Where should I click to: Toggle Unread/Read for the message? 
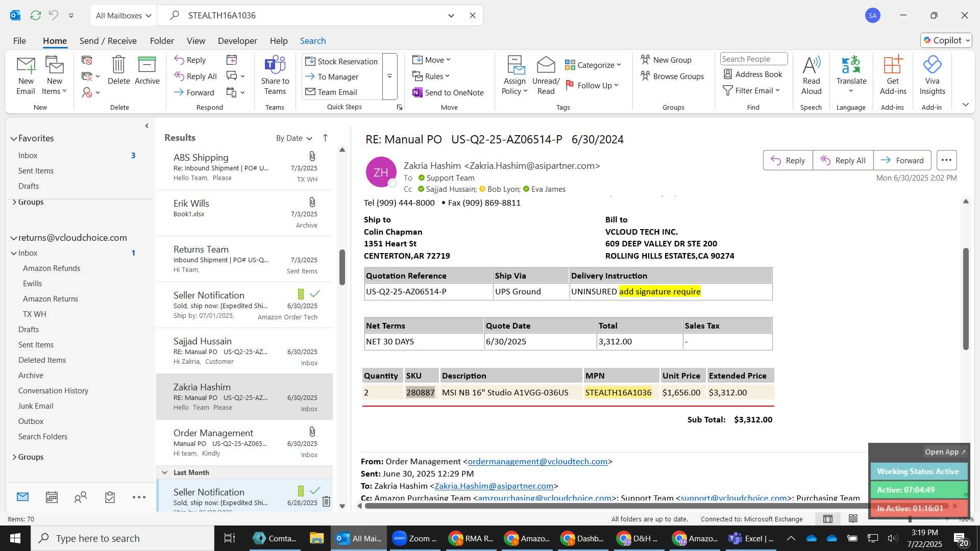[x=546, y=76]
